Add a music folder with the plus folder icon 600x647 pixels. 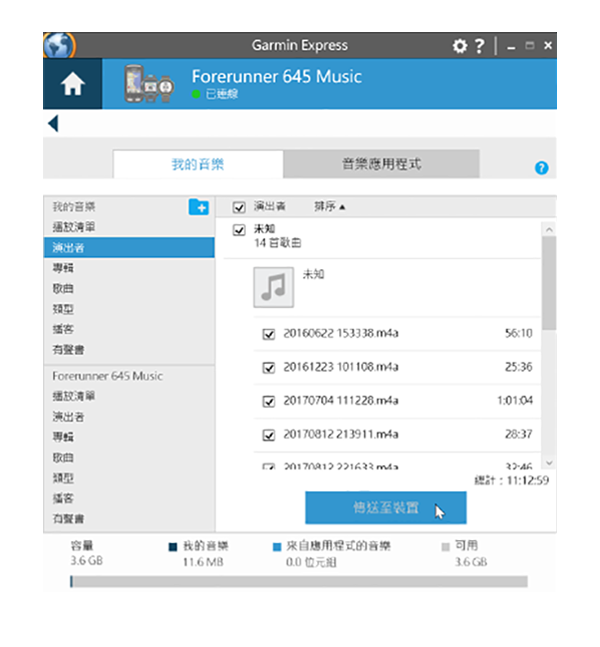click(198, 207)
